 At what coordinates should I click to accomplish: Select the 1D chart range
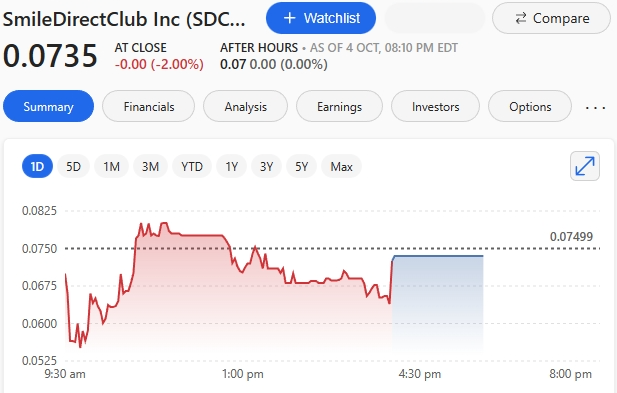coord(37,166)
